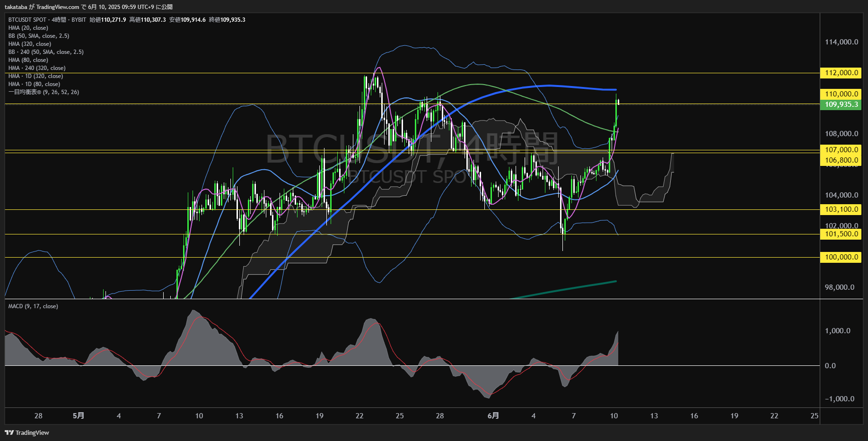Click BB · 240 (50, SMA, close, 2.5) label
The width and height of the screenshot is (868, 441).
46,52
